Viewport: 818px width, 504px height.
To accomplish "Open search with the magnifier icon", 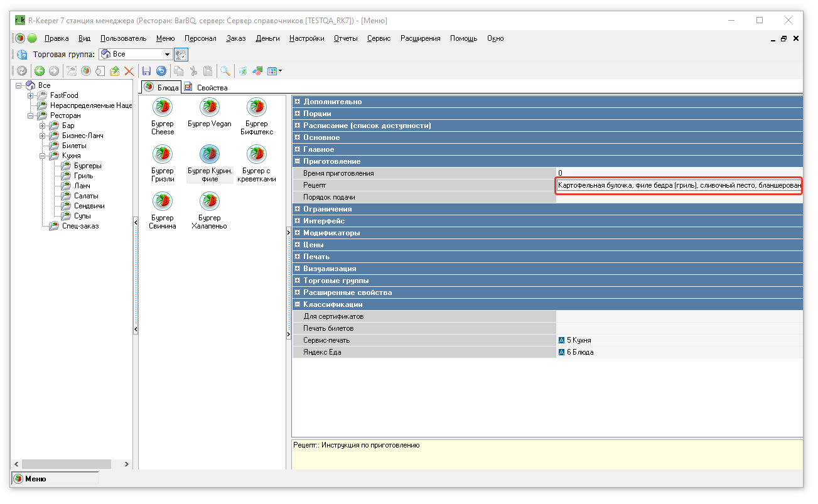I will (x=225, y=71).
